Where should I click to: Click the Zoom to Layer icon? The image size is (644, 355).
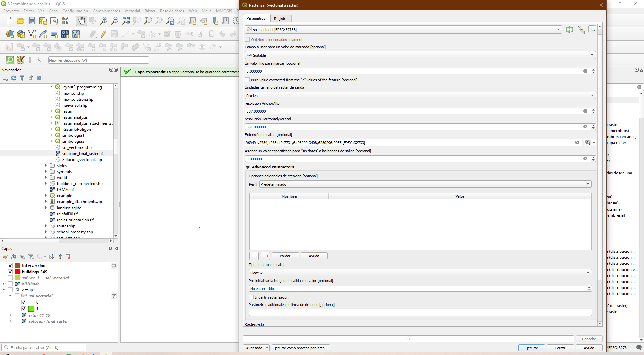point(148,21)
